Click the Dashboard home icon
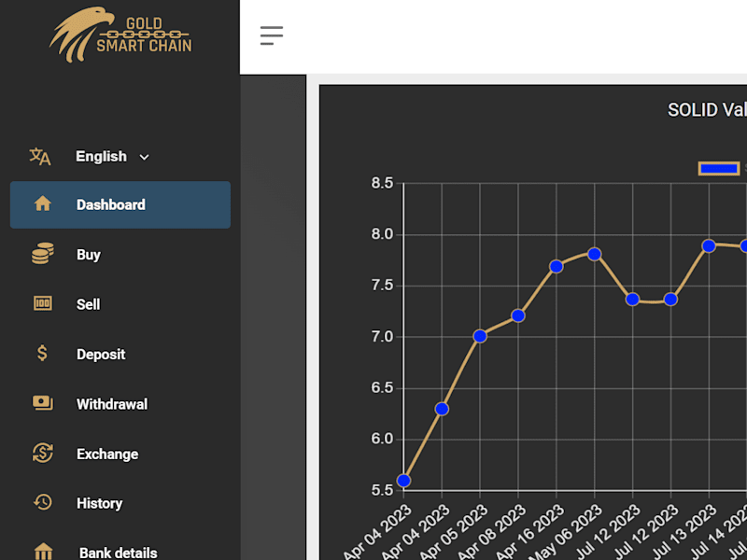Image resolution: width=747 pixels, height=560 pixels. [43, 203]
